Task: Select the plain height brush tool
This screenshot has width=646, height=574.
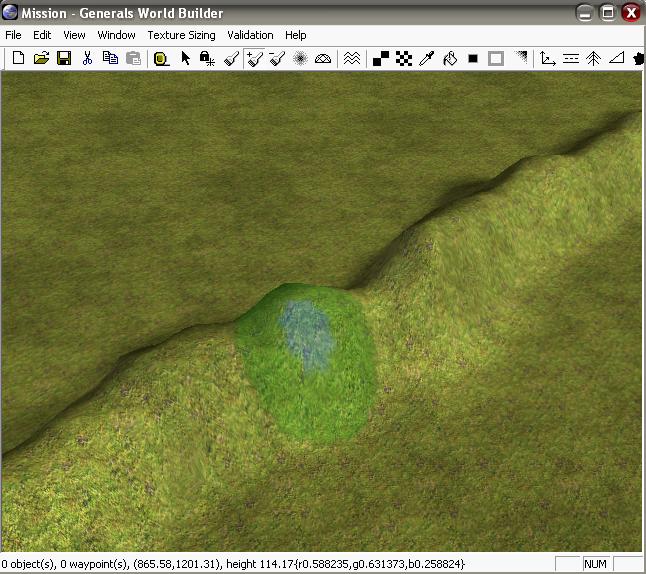Action: tap(232, 58)
